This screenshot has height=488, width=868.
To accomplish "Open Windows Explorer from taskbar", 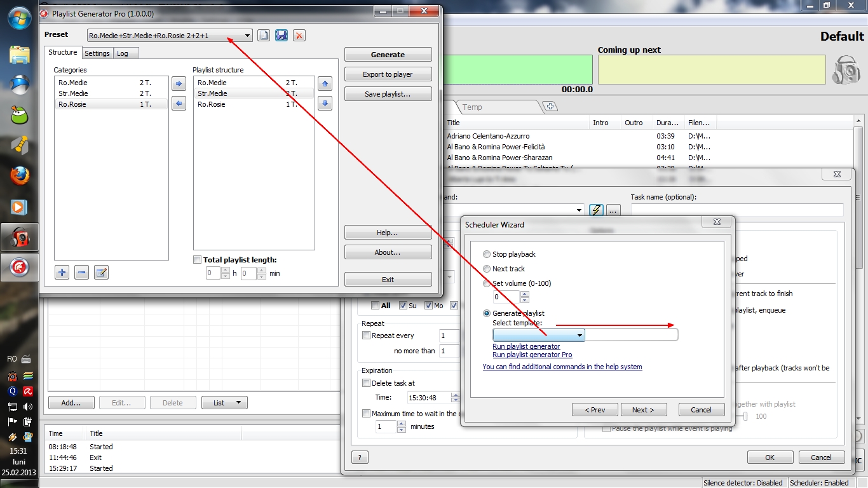I will point(20,55).
